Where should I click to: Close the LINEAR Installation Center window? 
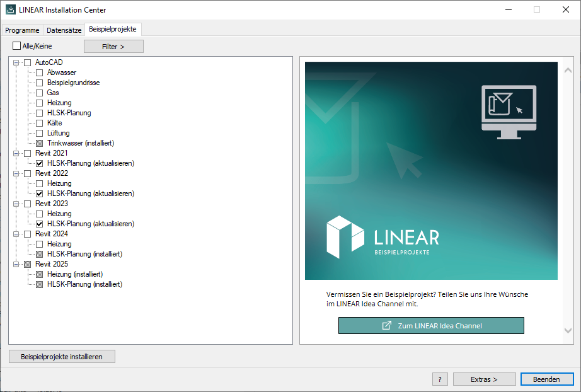pos(565,9)
